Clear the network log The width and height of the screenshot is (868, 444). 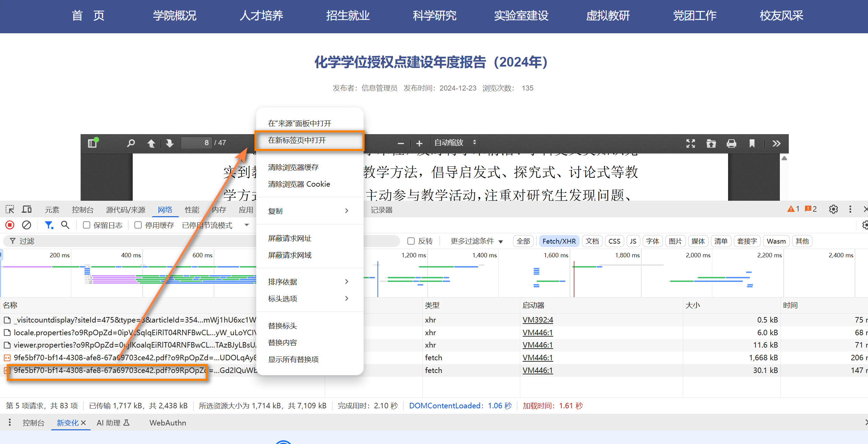(26, 225)
